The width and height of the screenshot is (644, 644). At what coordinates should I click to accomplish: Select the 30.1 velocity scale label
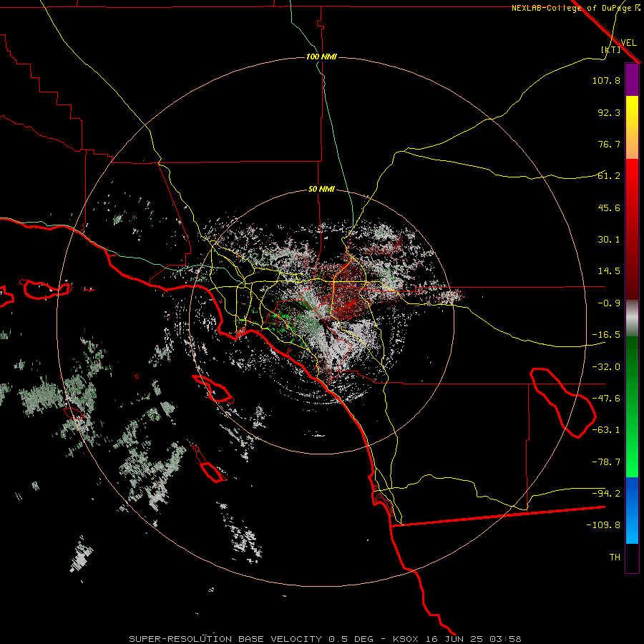(609, 240)
